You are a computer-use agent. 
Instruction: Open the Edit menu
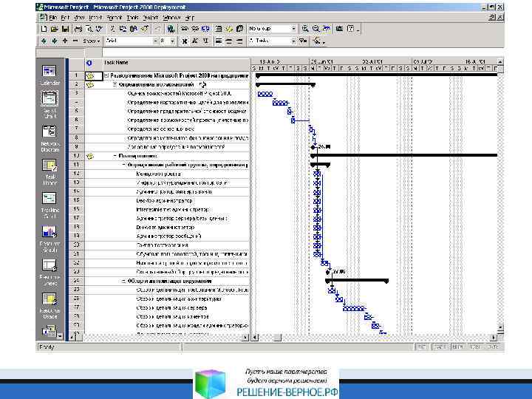65,18
